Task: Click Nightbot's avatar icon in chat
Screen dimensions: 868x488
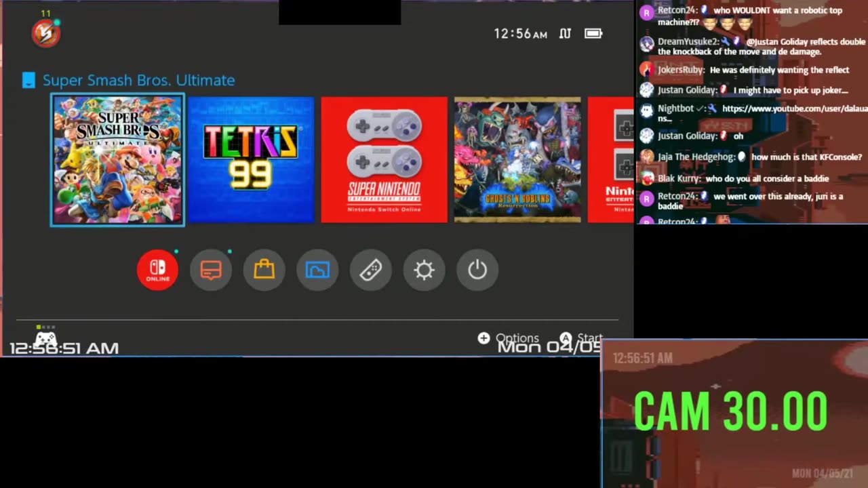Action: 647,110
